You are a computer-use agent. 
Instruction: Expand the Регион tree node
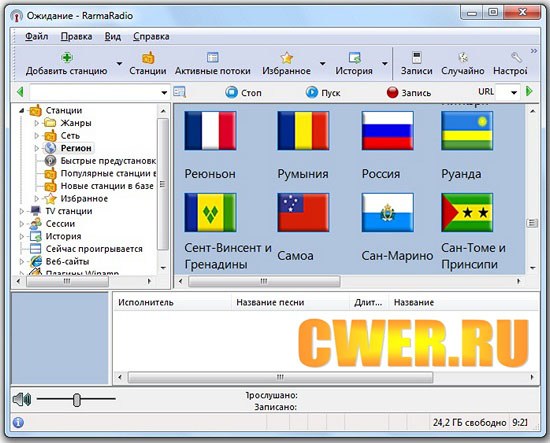[x=36, y=148]
